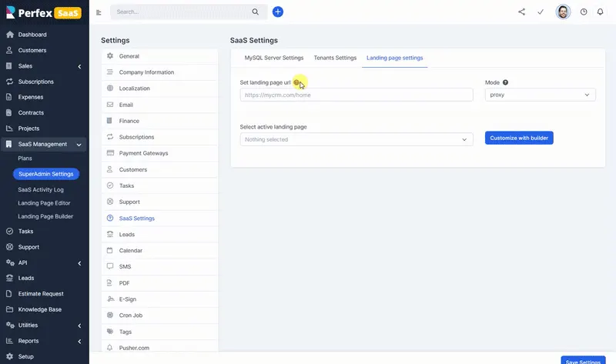Screen dimensions: 616x364
Task: Switch to Tenants Settings tab
Action: tap(335, 58)
